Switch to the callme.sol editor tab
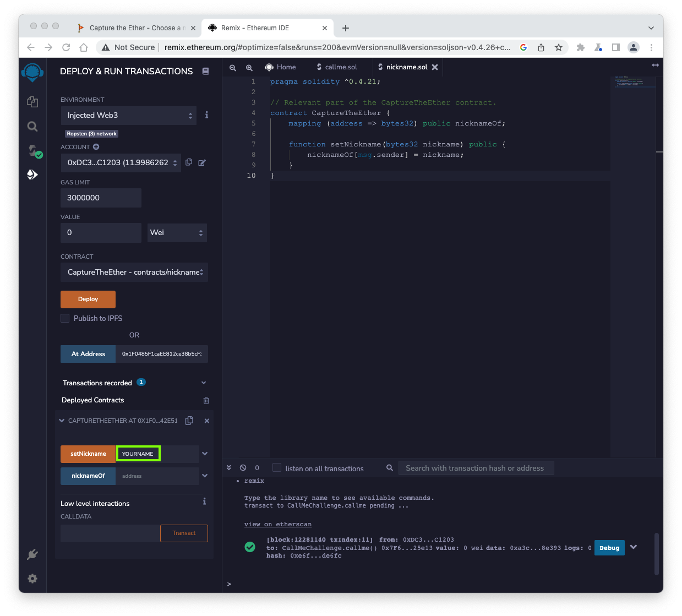 coord(337,67)
